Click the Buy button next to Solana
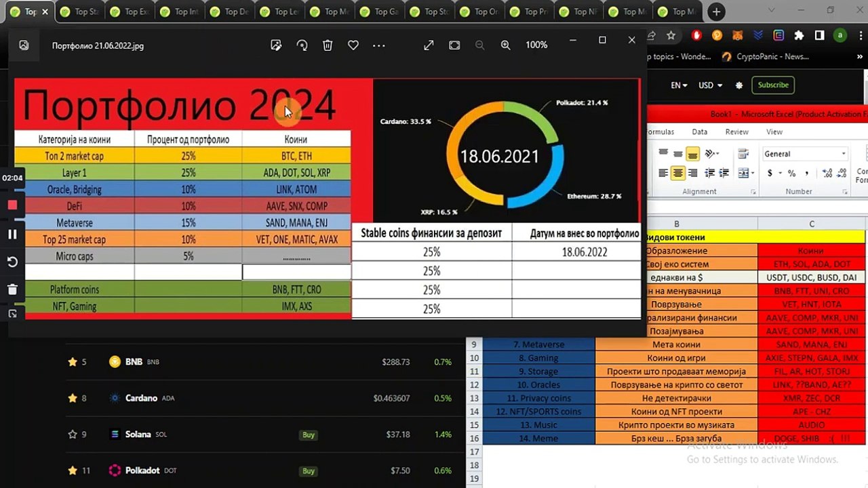 pos(309,434)
